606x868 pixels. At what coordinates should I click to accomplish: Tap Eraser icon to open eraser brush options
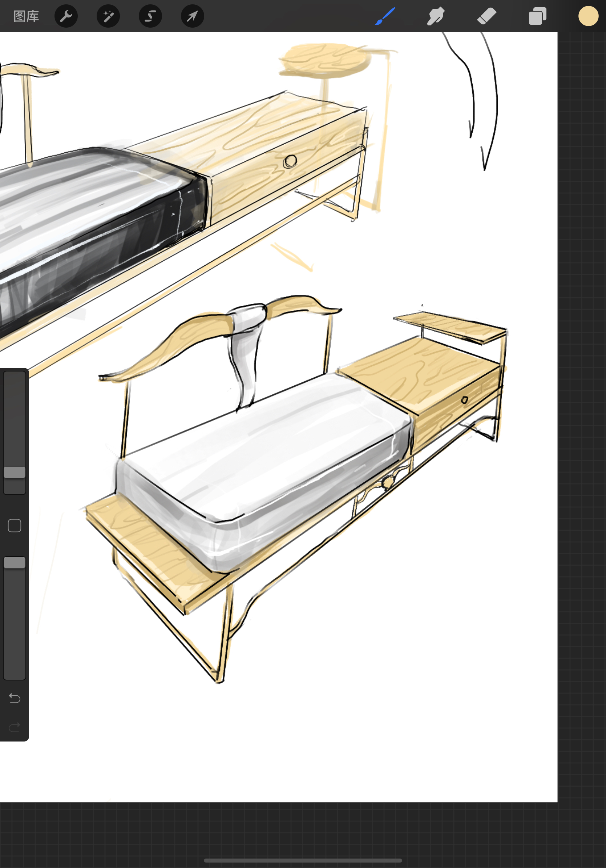[x=486, y=16]
